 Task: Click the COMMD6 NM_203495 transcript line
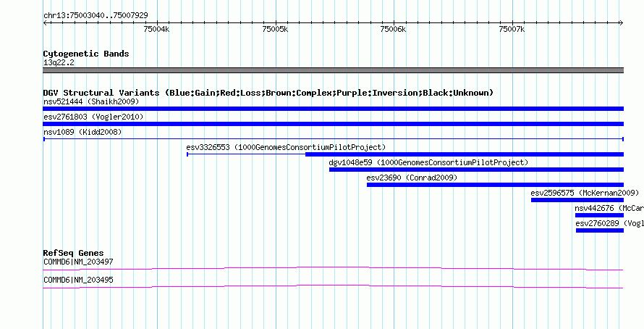[333, 287]
